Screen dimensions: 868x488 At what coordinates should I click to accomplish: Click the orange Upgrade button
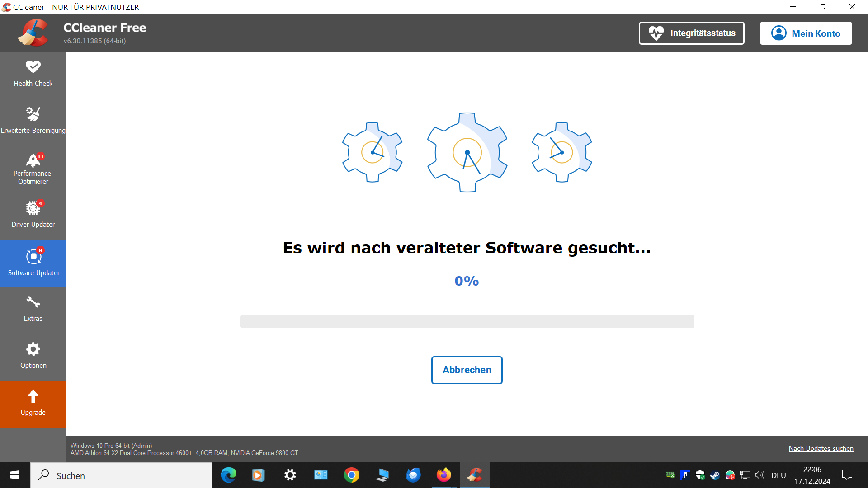33,404
